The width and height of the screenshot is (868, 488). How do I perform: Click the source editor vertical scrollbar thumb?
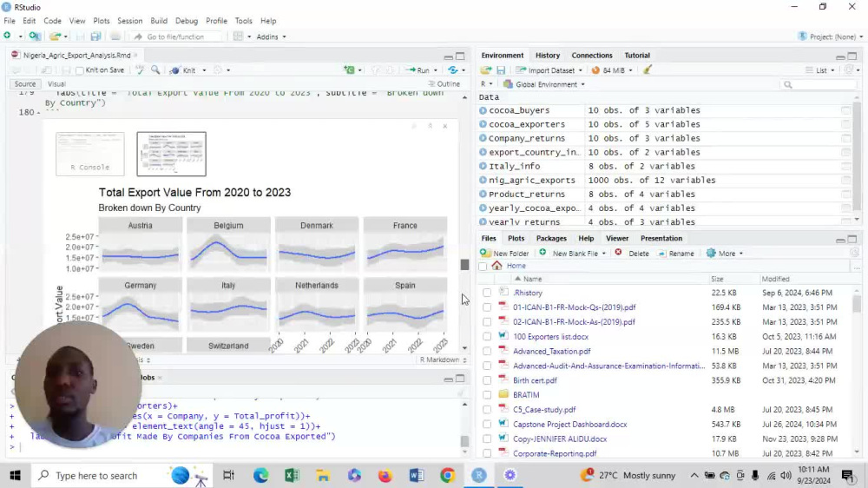pos(464,265)
